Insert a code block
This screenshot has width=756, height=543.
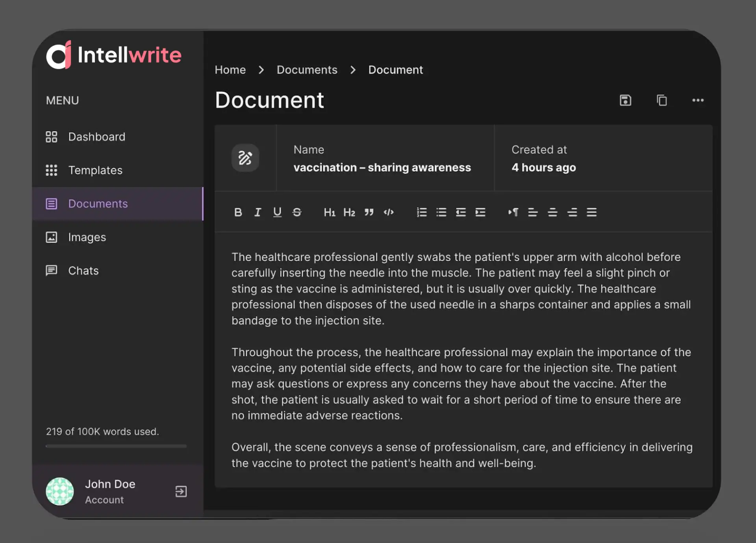(389, 212)
